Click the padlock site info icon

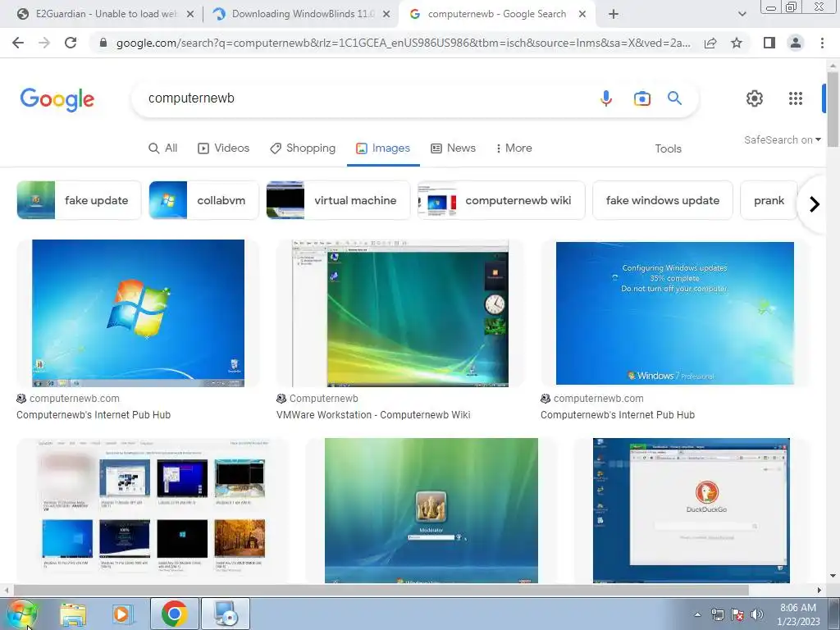[x=103, y=43]
